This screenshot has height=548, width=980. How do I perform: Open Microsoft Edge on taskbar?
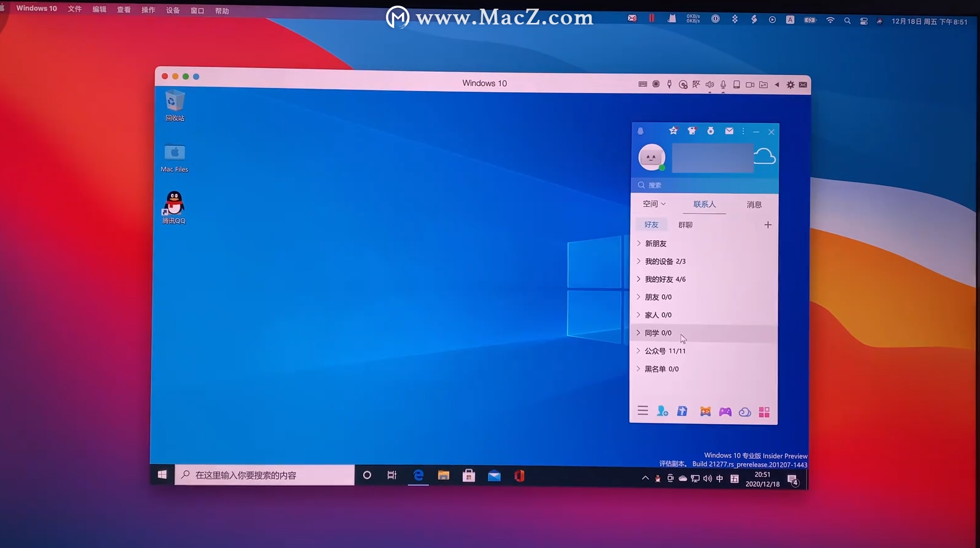(418, 475)
